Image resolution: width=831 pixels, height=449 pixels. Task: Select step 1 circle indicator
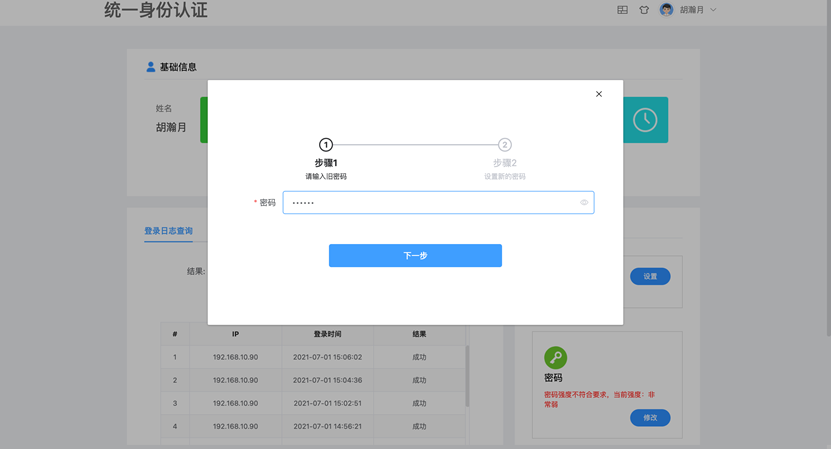click(x=326, y=145)
